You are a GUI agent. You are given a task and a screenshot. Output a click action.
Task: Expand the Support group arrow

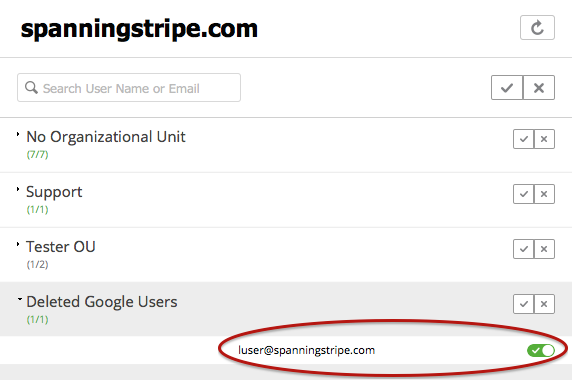pyautogui.click(x=18, y=189)
